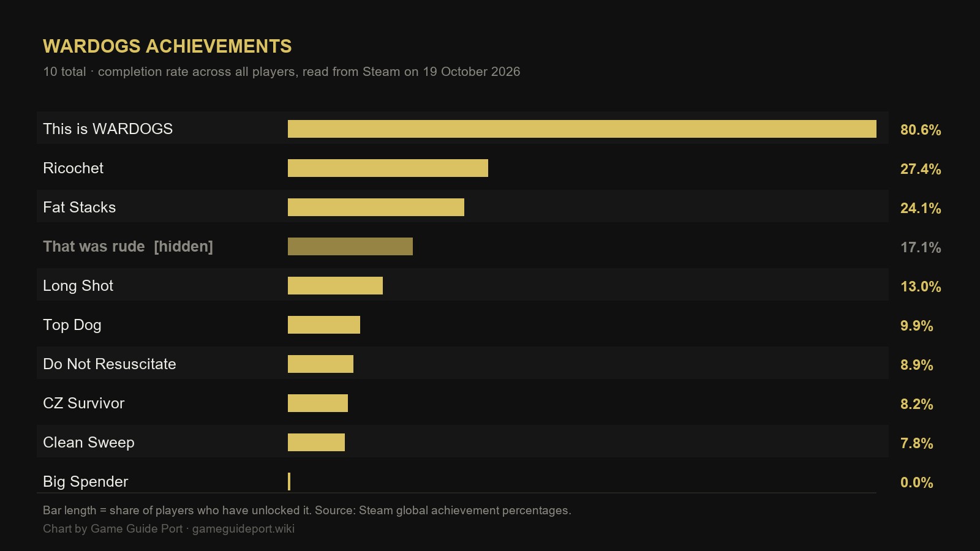This screenshot has width=980, height=551.
Task: Click the 27.4% value
Action: pos(921,169)
